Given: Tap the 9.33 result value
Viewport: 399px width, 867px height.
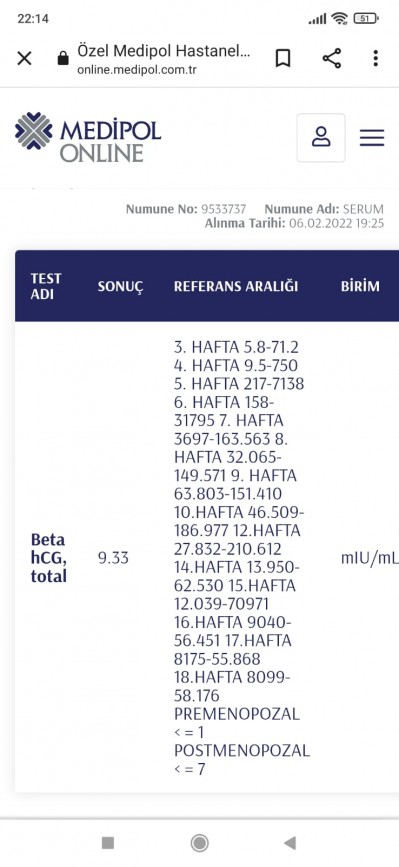Looking at the screenshot, I should (x=113, y=558).
